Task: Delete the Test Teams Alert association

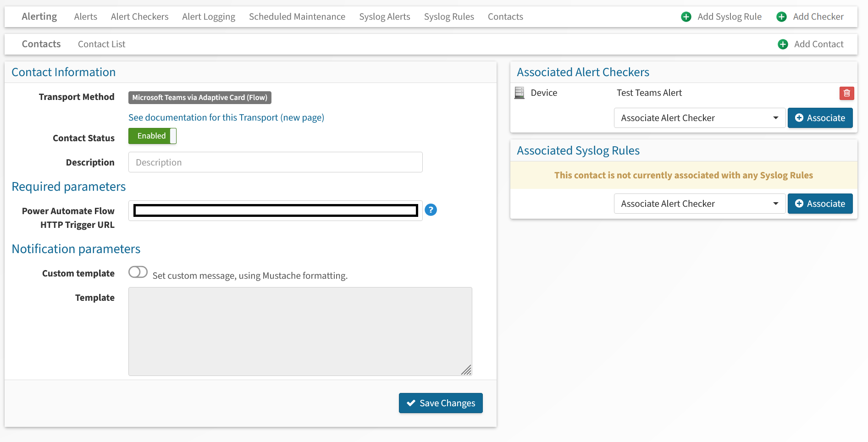Action: click(846, 93)
